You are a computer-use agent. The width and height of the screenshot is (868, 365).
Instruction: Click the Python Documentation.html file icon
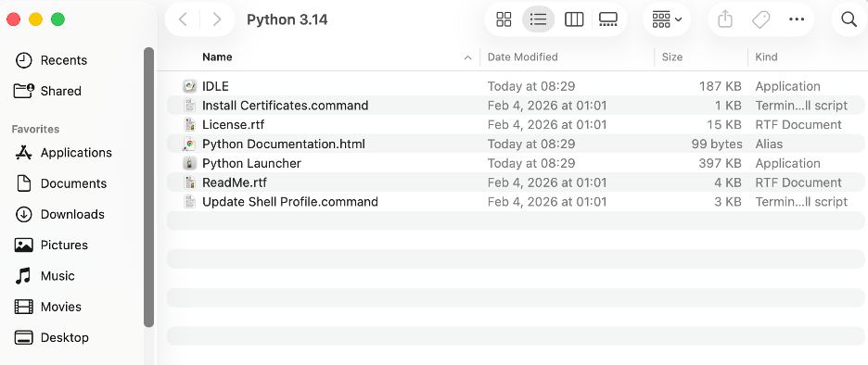pyautogui.click(x=190, y=145)
